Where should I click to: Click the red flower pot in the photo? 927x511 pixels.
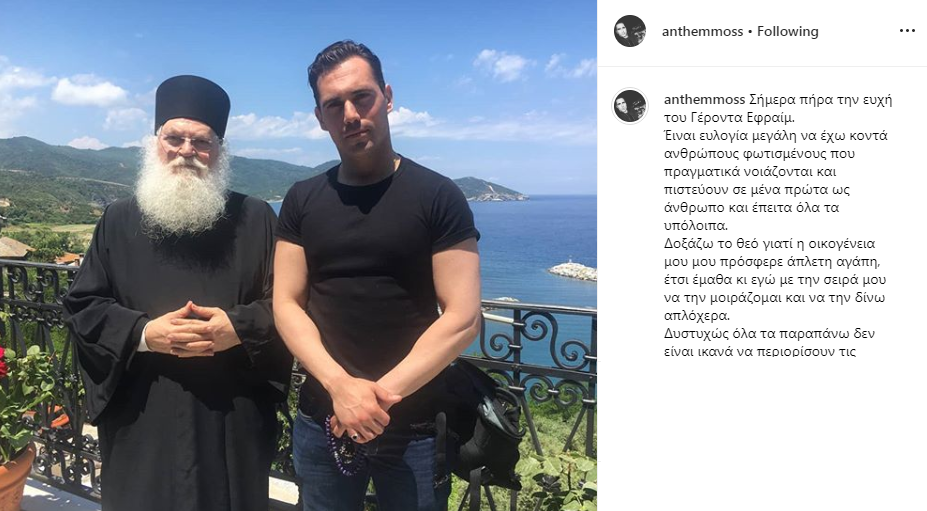[15, 478]
